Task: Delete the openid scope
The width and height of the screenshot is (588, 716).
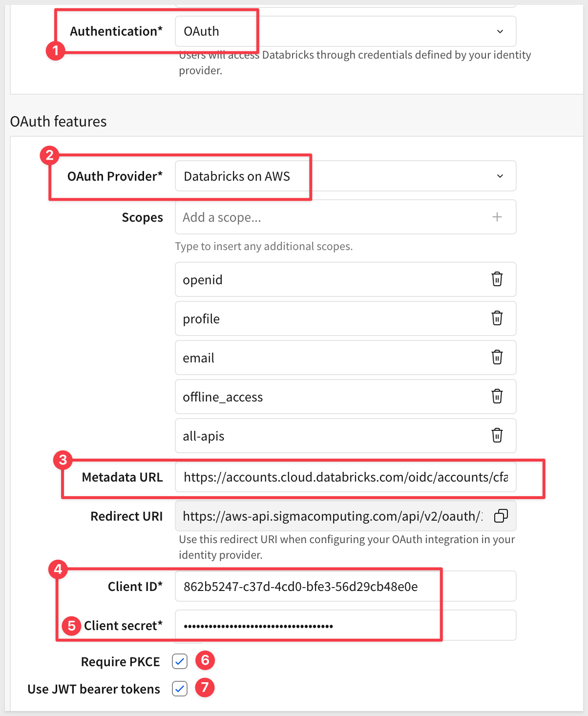Action: tap(497, 279)
